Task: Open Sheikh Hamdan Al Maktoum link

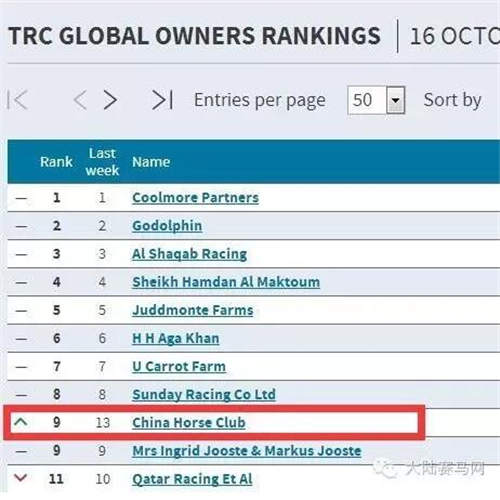Action: (x=226, y=282)
